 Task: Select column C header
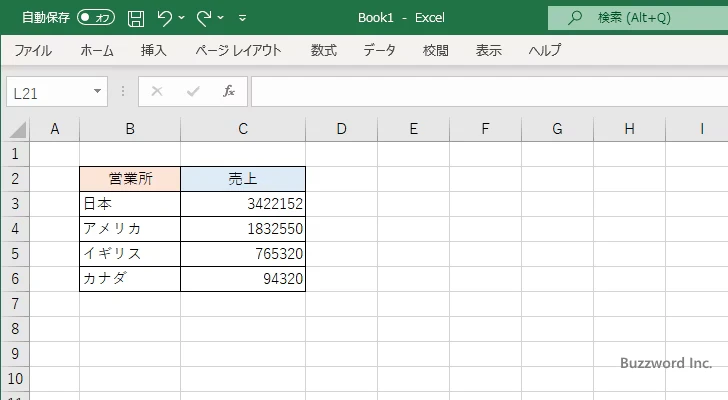point(243,129)
